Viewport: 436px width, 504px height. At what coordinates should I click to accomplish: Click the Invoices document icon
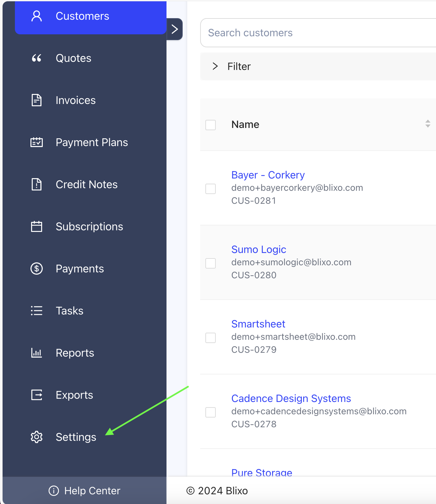pyautogui.click(x=37, y=100)
